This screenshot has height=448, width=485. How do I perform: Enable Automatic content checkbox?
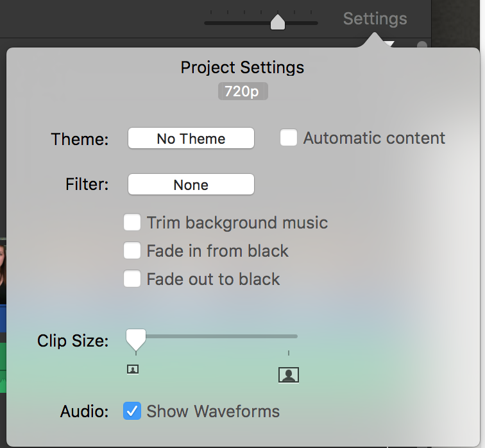(x=289, y=137)
